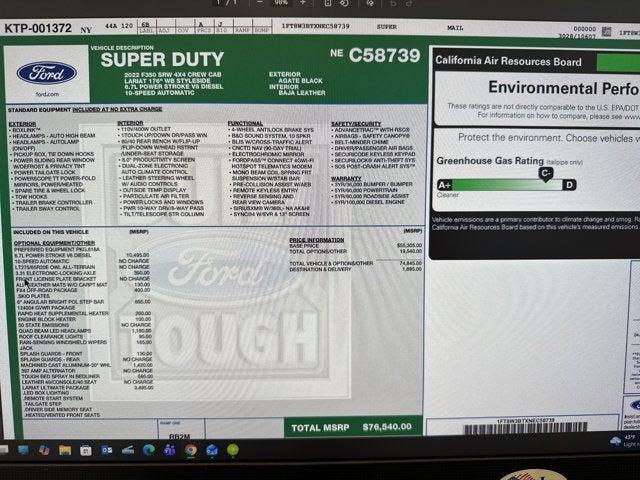Switch to Google Chrome on the taskbar
This screenshot has width=640, height=480.
(x=191, y=450)
